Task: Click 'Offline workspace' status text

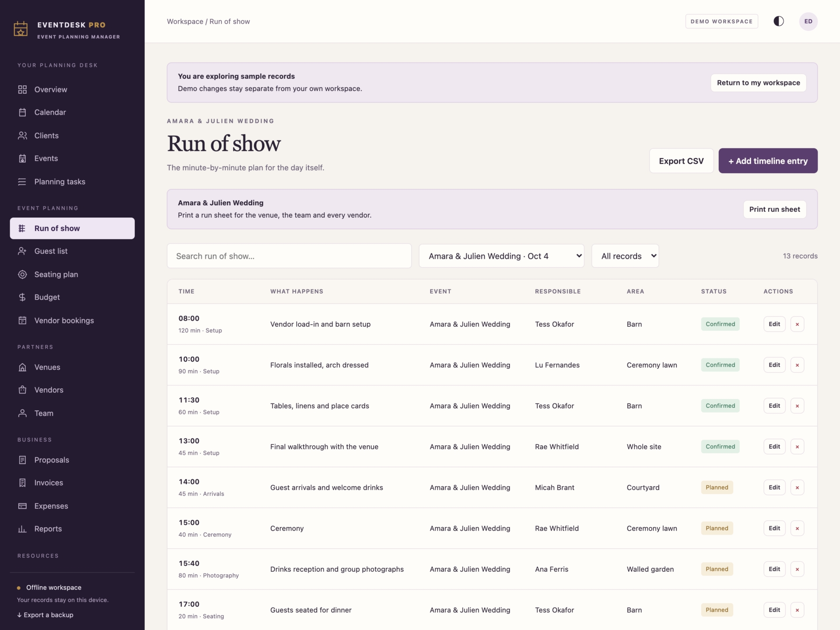Action: point(54,588)
